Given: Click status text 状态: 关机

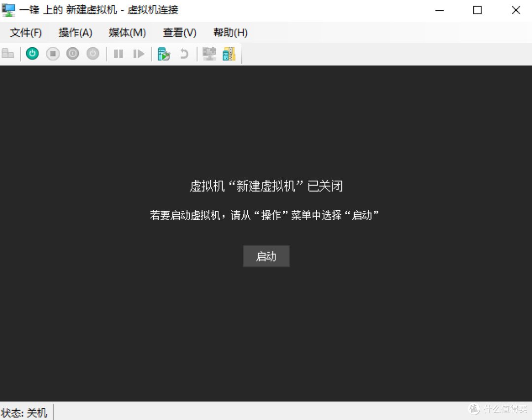Looking at the screenshot, I should click(x=24, y=413).
